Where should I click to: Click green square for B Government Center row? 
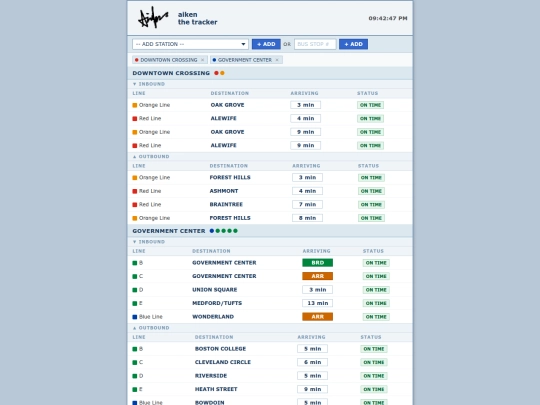click(135, 263)
